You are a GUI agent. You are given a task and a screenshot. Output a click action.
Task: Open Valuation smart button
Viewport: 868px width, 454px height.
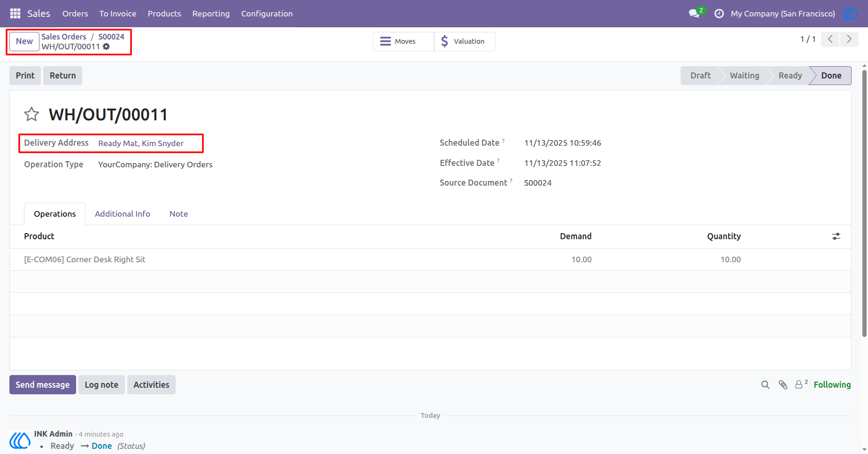point(465,41)
